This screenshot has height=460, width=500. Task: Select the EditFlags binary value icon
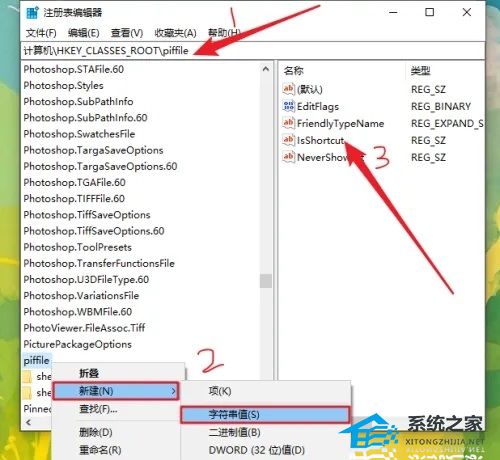288,106
